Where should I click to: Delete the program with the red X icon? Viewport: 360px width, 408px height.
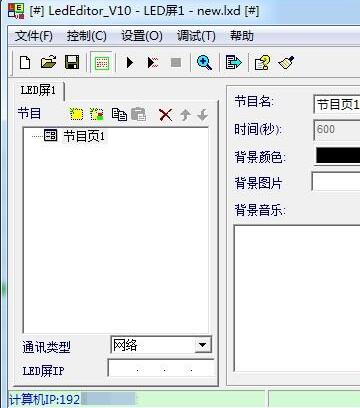pyautogui.click(x=165, y=115)
